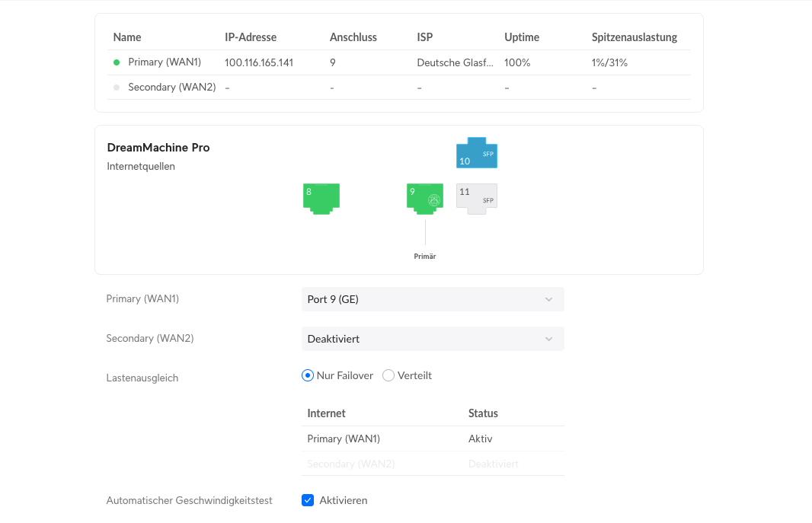Click the Uptime column header
This screenshot has height=523, width=812.
(x=522, y=37)
